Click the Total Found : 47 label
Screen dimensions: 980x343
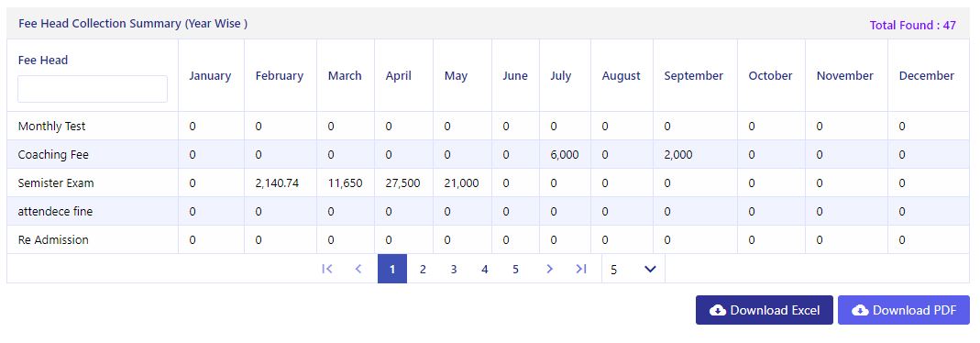pyautogui.click(x=912, y=26)
